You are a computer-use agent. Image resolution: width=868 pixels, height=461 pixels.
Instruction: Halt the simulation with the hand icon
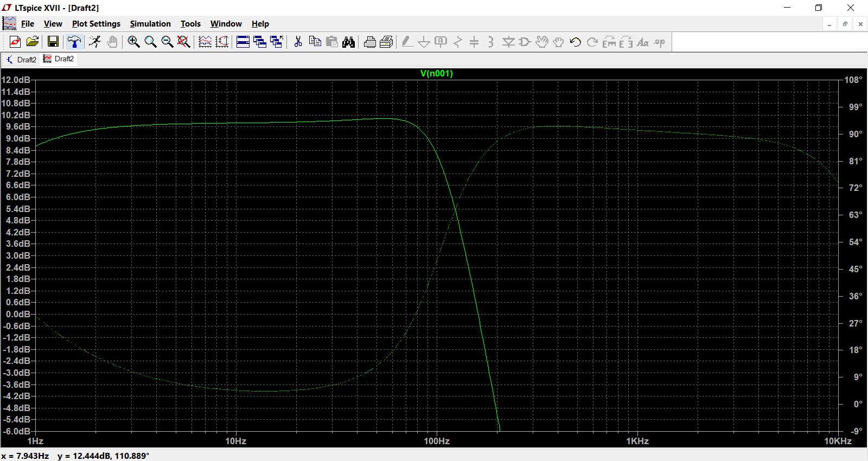click(x=112, y=42)
